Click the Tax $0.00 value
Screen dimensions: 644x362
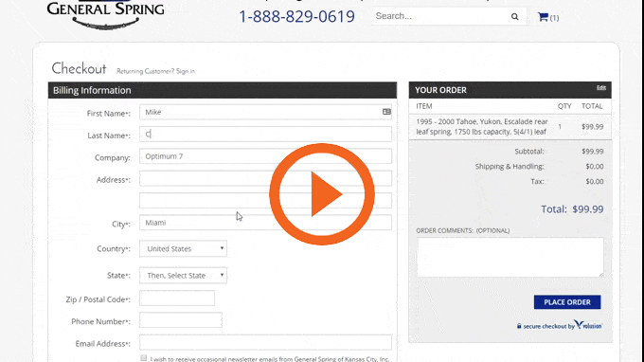(x=595, y=181)
